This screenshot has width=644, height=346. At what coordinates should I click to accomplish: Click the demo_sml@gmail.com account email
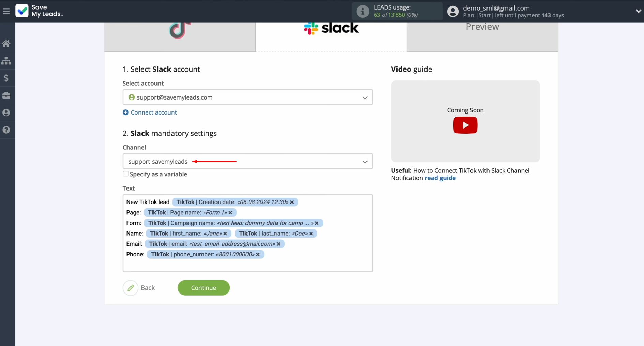pos(496,8)
